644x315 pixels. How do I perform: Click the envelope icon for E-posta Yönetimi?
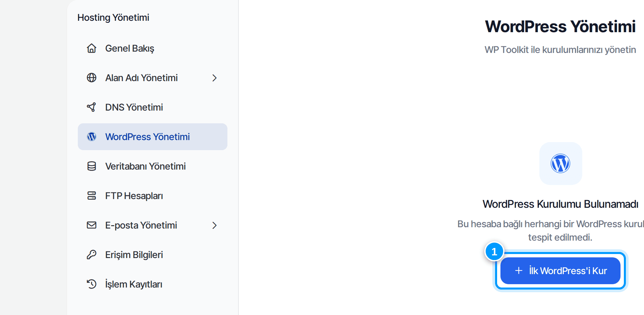[x=92, y=225]
